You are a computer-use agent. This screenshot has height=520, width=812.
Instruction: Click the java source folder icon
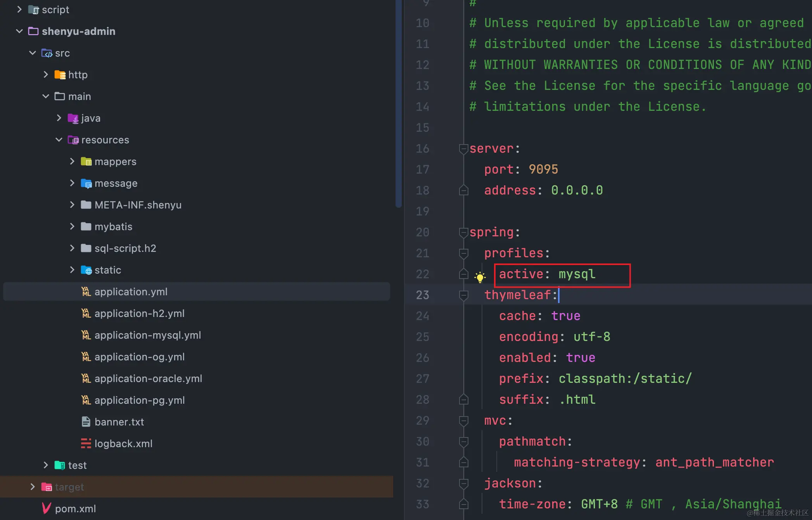tap(73, 118)
